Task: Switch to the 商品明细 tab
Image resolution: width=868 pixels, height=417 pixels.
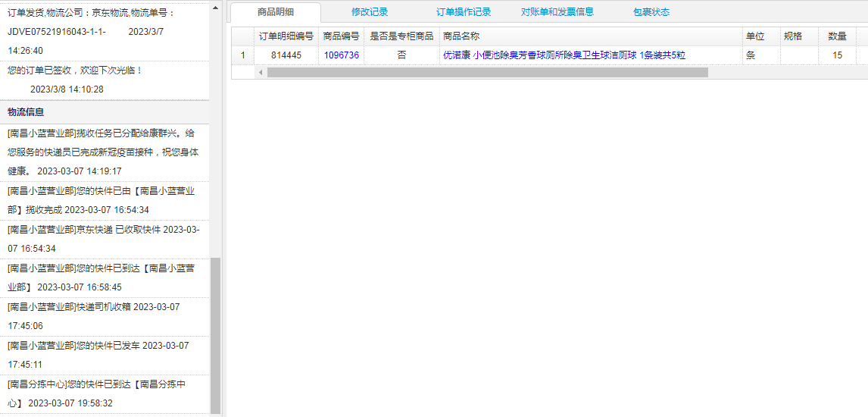Action: coord(276,12)
